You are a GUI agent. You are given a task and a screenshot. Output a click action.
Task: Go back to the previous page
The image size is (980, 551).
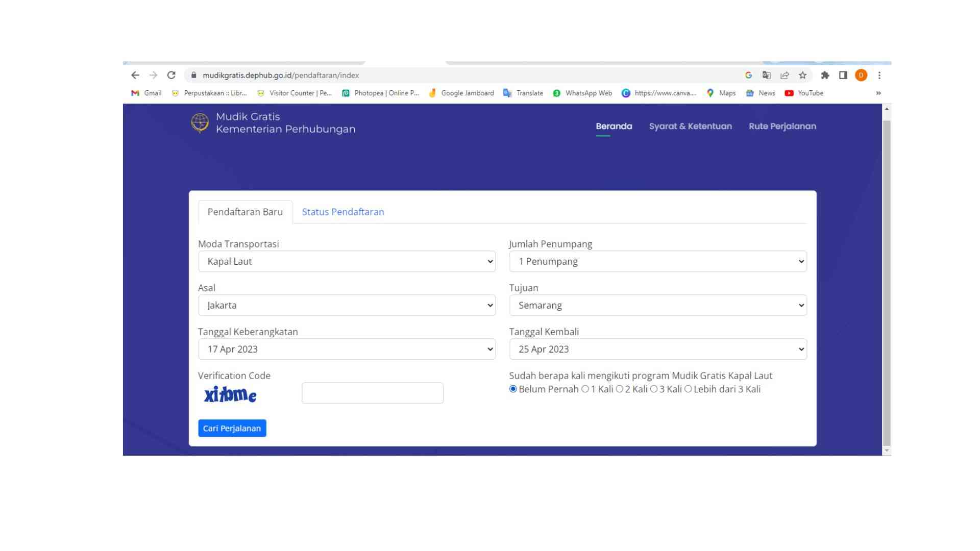135,75
